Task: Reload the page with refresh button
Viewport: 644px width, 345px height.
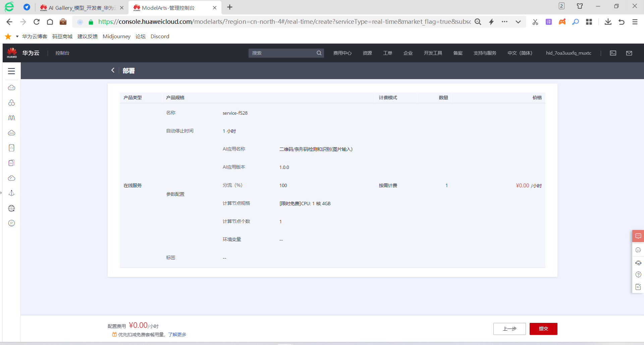Action: [x=37, y=22]
